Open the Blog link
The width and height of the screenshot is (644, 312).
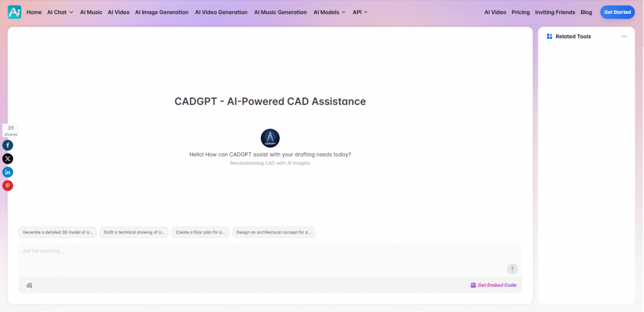587,13
